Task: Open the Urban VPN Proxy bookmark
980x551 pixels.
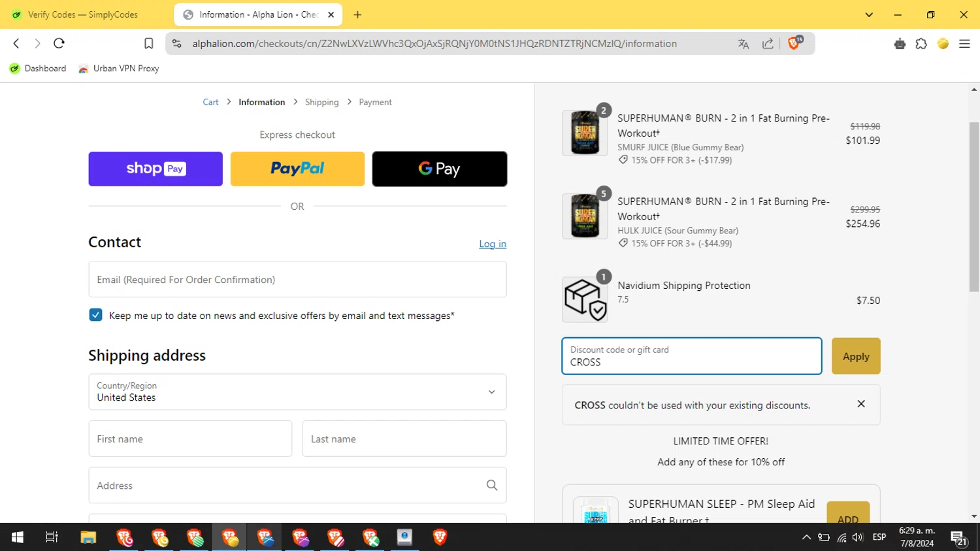Action: [118, 68]
